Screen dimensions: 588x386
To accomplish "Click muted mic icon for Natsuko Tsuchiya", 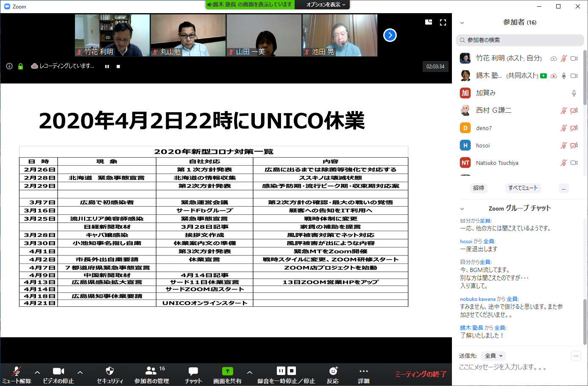I will point(563,163).
